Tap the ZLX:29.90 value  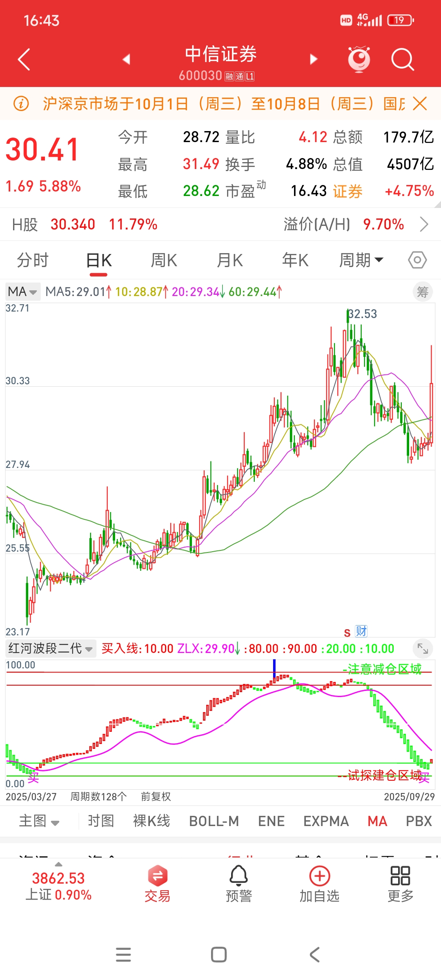pyautogui.click(x=208, y=648)
